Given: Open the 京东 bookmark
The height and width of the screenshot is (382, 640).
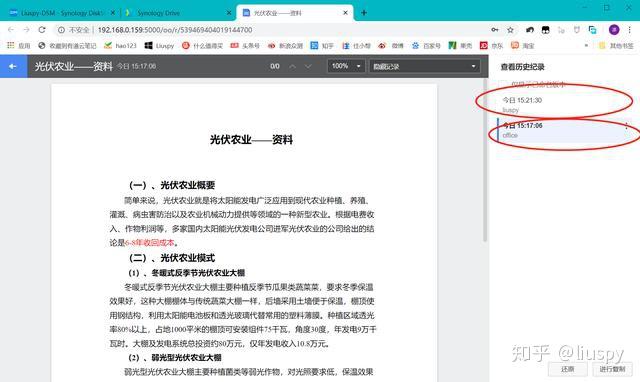Looking at the screenshot, I should click(491, 46).
